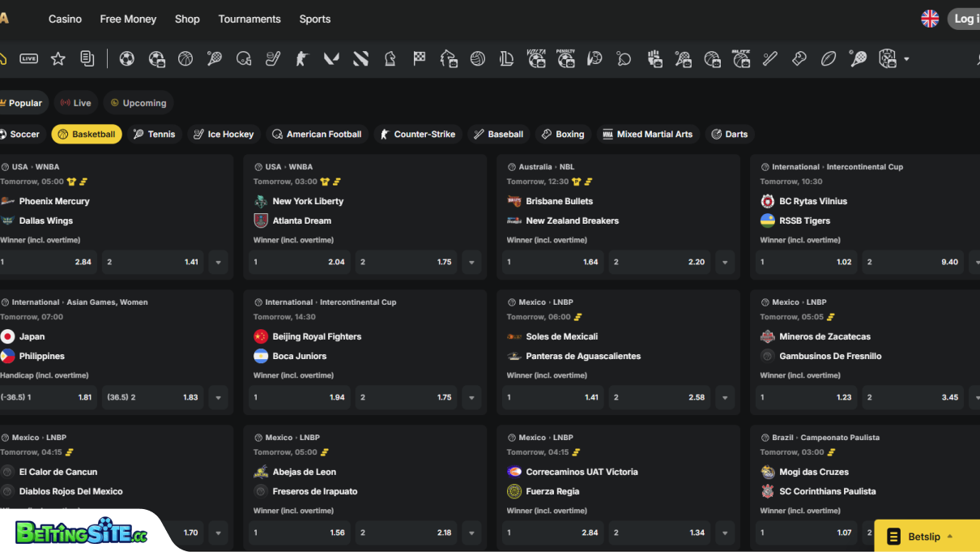Toggle New York Liberty odds 2.04

point(299,262)
